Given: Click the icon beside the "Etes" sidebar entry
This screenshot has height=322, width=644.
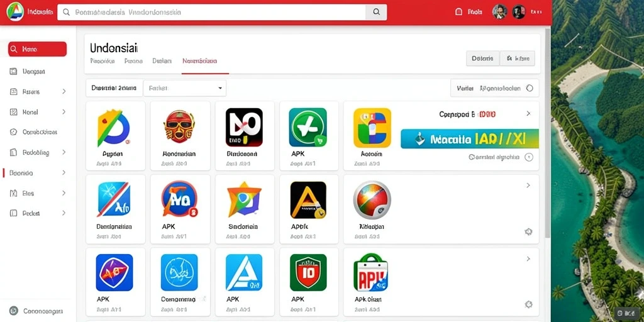Looking at the screenshot, I should pyautogui.click(x=14, y=193).
